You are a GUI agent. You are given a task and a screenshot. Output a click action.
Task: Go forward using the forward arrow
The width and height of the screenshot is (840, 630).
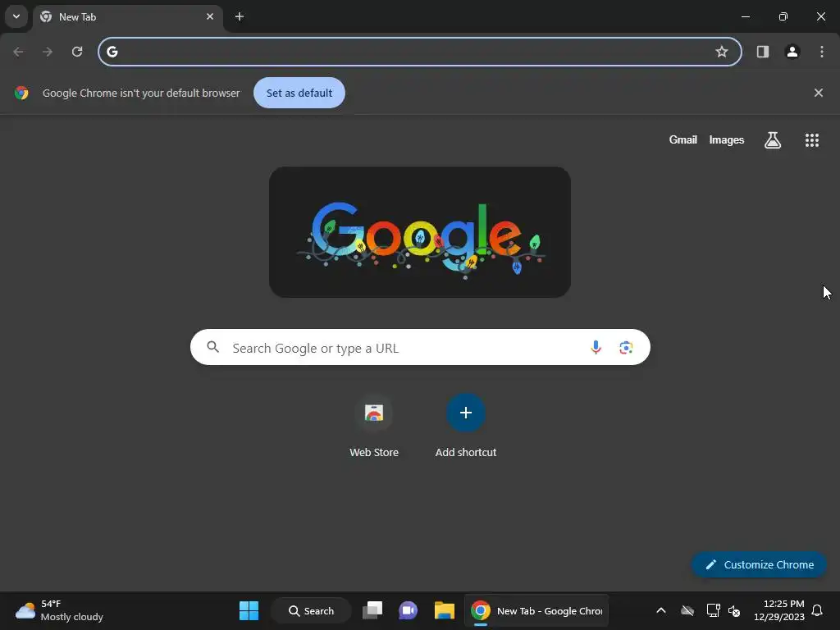click(48, 52)
